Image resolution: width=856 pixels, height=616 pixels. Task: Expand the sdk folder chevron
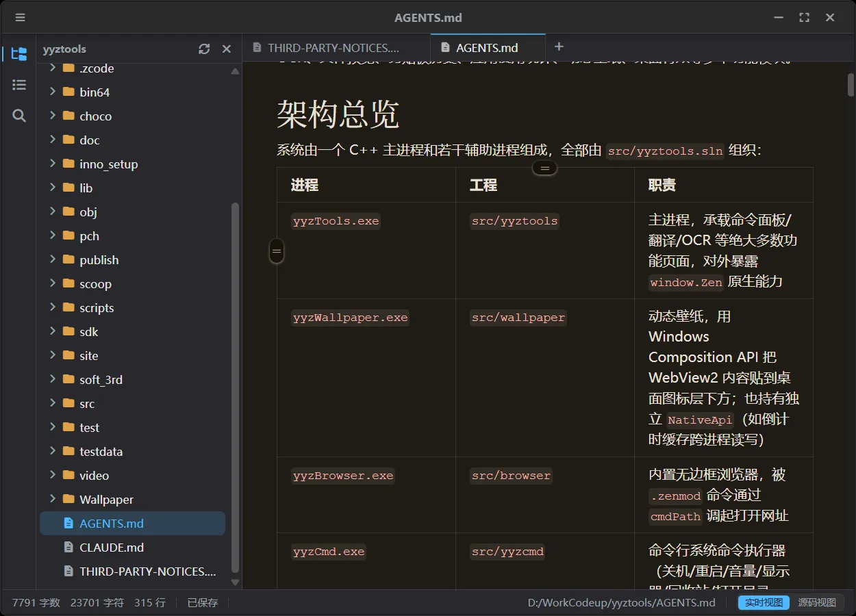(x=53, y=331)
